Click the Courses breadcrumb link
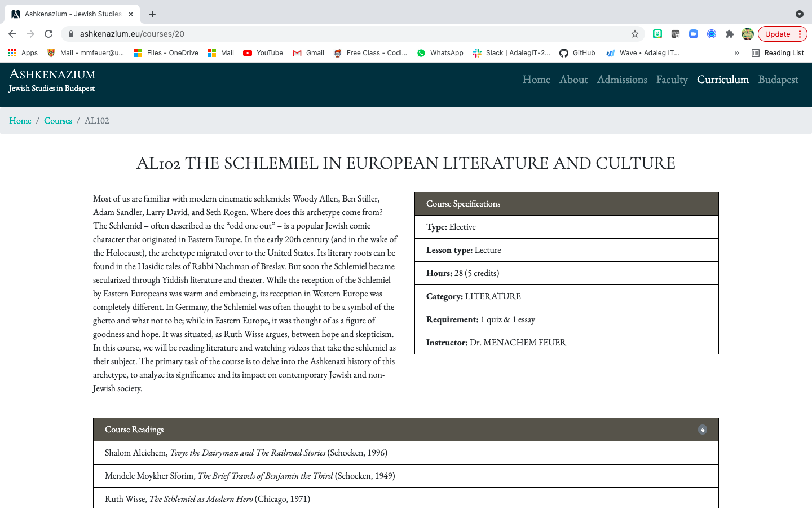 [58, 121]
